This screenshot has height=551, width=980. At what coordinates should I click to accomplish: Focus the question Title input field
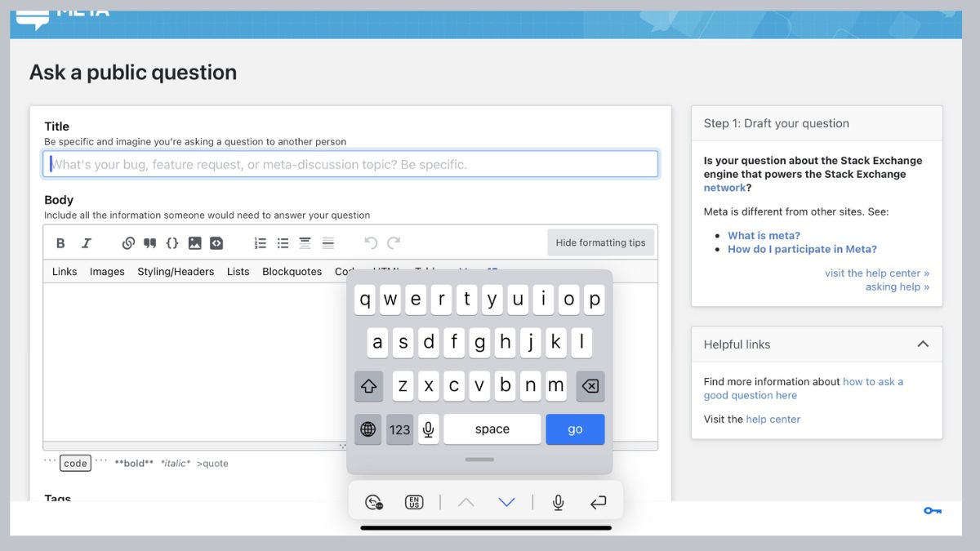350,164
